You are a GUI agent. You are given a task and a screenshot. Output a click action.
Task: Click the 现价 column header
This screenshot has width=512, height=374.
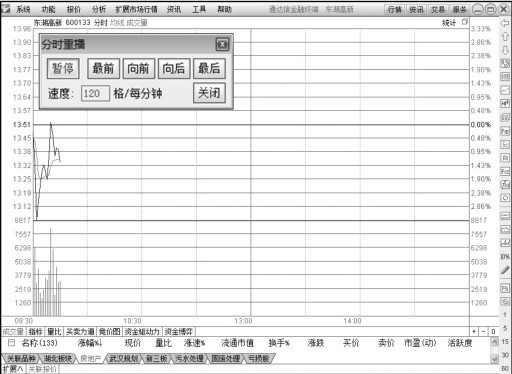133,343
